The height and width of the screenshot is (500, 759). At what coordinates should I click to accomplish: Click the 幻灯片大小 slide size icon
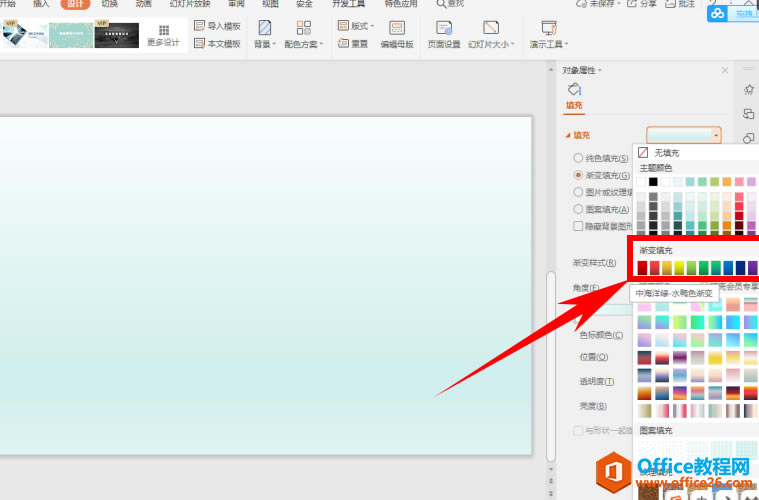pyautogui.click(x=491, y=28)
